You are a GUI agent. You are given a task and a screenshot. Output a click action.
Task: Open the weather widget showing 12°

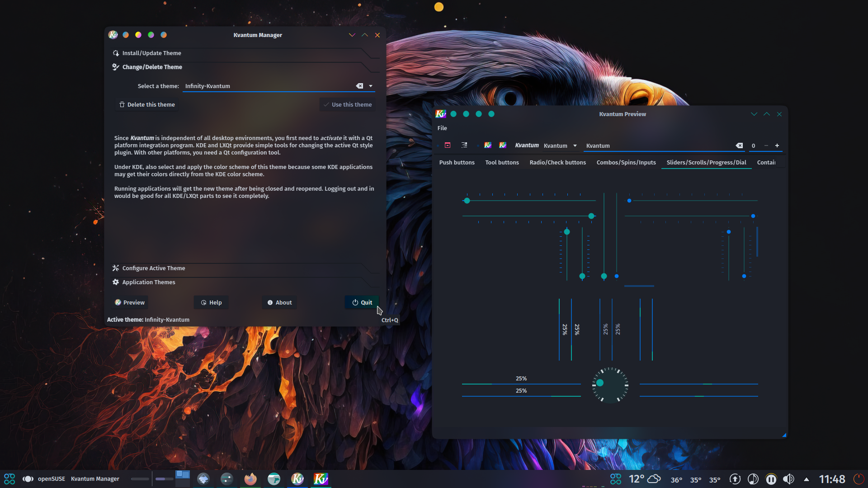pyautogui.click(x=645, y=479)
